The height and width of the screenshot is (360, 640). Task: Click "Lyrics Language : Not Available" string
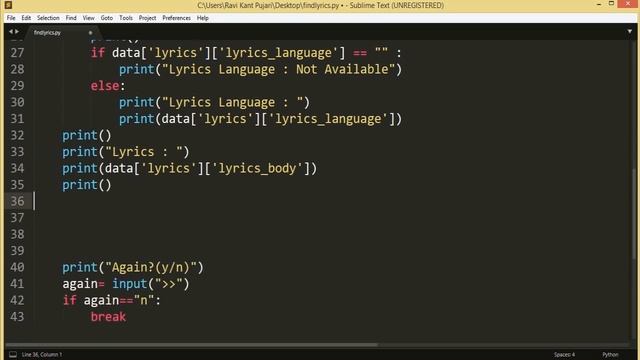(278, 69)
